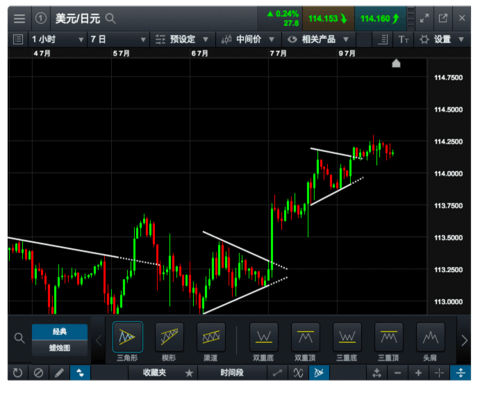This screenshot has width=480, height=395.
Task: Click the scale icon left of Tт
Action: [x=383, y=40]
